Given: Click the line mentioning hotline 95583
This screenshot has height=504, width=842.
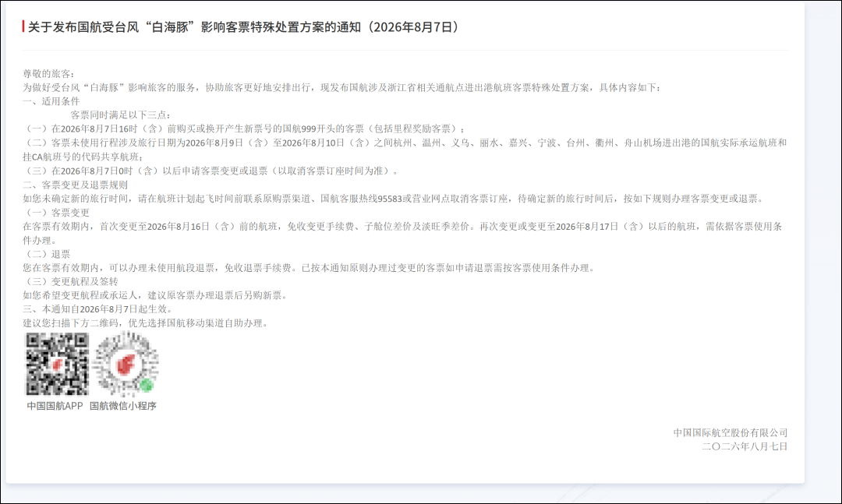Looking at the screenshot, I should 393,199.
